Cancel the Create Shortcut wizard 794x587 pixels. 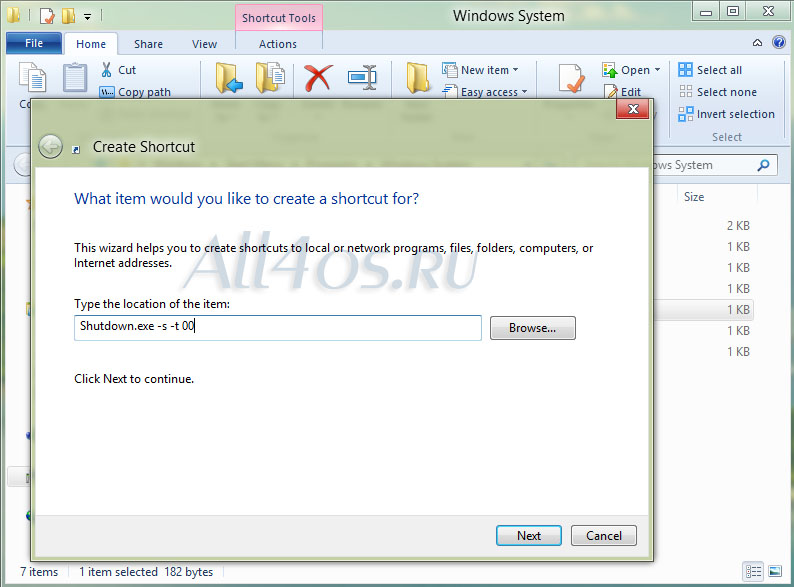(604, 535)
